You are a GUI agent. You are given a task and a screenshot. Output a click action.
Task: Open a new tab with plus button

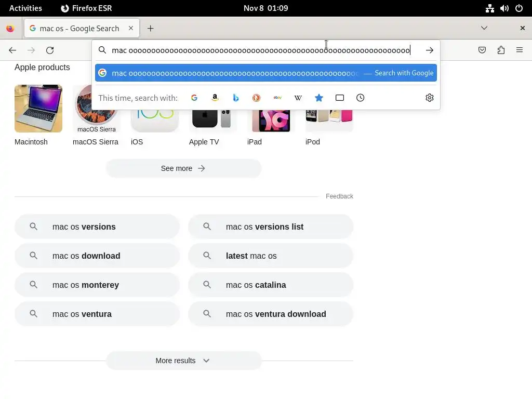[150, 29]
